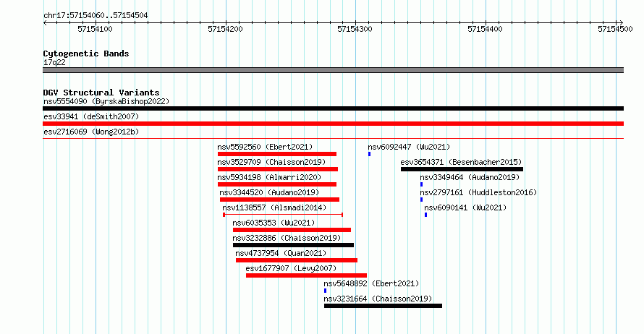Select the gray 17q22 cytogenetic band bar

[333, 70]
